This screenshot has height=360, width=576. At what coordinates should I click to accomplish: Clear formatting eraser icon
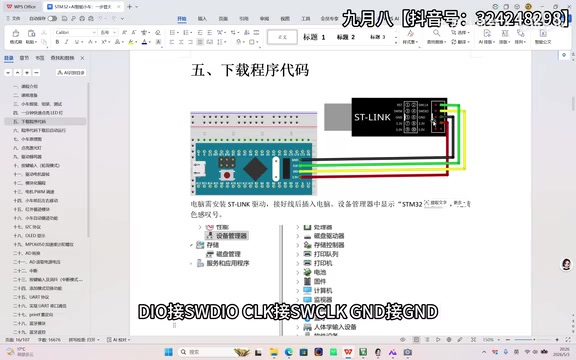tap(158, 33)
